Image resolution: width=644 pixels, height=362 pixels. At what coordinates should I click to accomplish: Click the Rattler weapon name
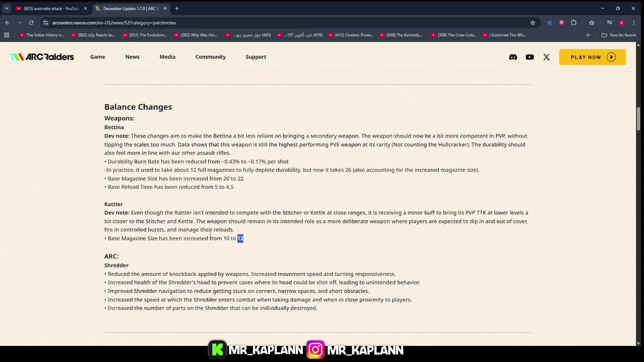(113, 204)
